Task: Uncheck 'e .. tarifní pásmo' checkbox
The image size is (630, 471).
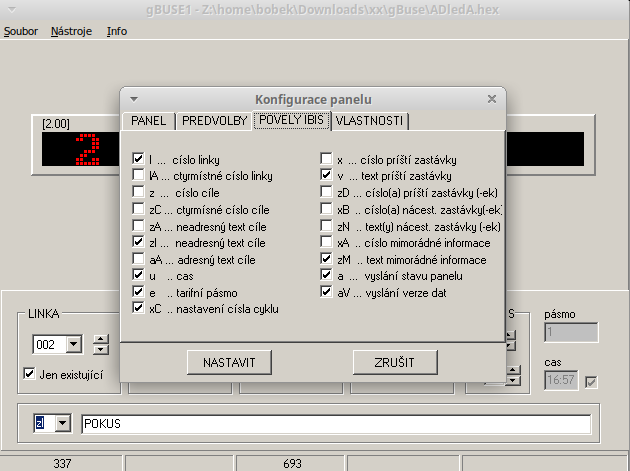Action: [x=138, y=291]
